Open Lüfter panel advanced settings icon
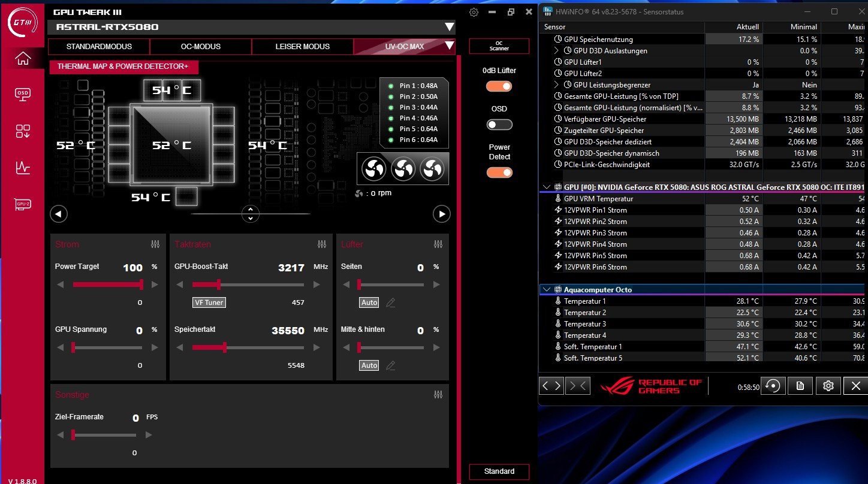Screen dimensions: 868x484 [x=438, y=244]
